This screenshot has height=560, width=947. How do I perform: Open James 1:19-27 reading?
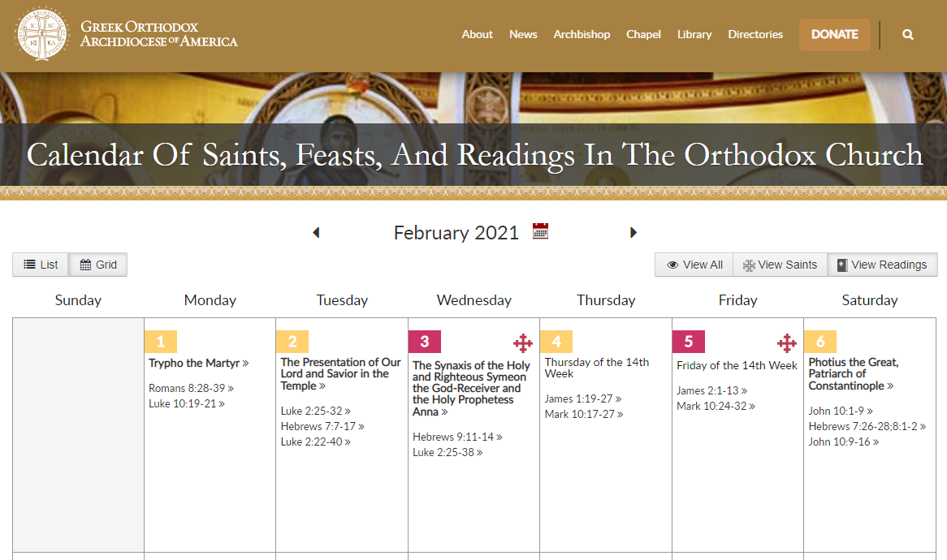(583, 398)
